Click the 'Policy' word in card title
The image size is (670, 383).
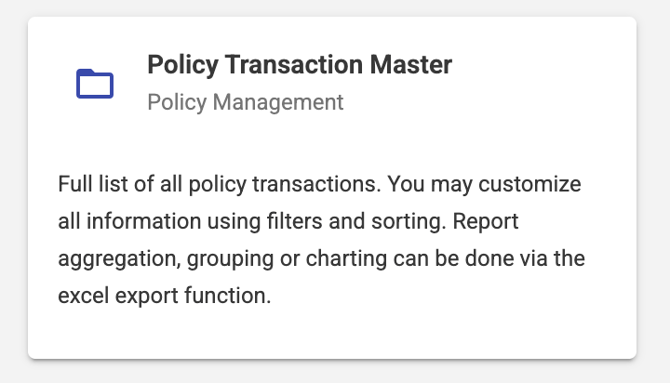point(183,66)
